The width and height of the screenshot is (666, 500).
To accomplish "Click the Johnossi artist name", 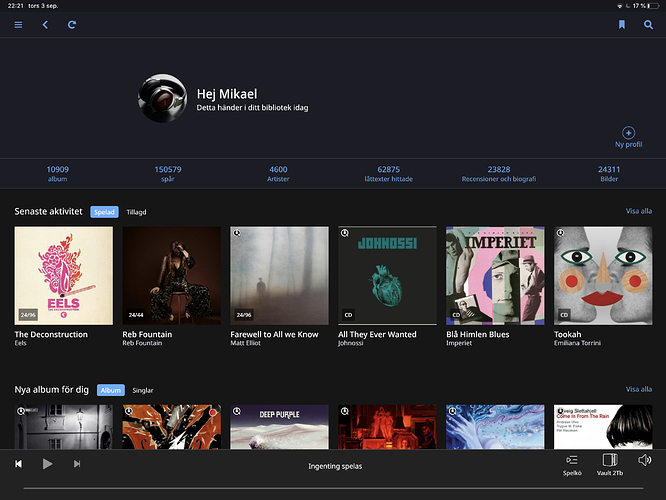I will click(350, 343).
